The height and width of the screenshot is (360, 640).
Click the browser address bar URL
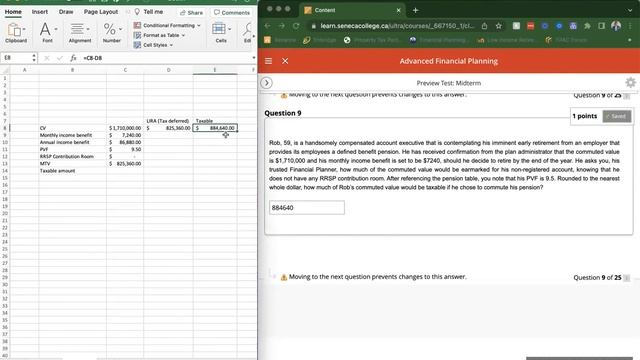click(x=397, y=26)
